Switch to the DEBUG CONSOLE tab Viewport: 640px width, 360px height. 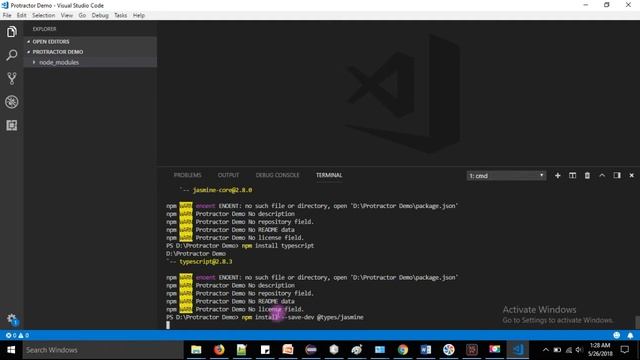(278, 175)
